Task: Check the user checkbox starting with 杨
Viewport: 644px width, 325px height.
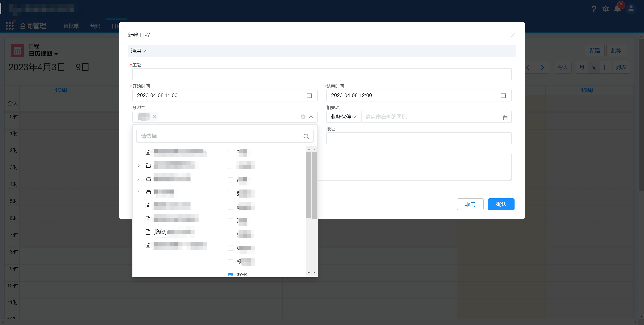Action: (230, 262)
